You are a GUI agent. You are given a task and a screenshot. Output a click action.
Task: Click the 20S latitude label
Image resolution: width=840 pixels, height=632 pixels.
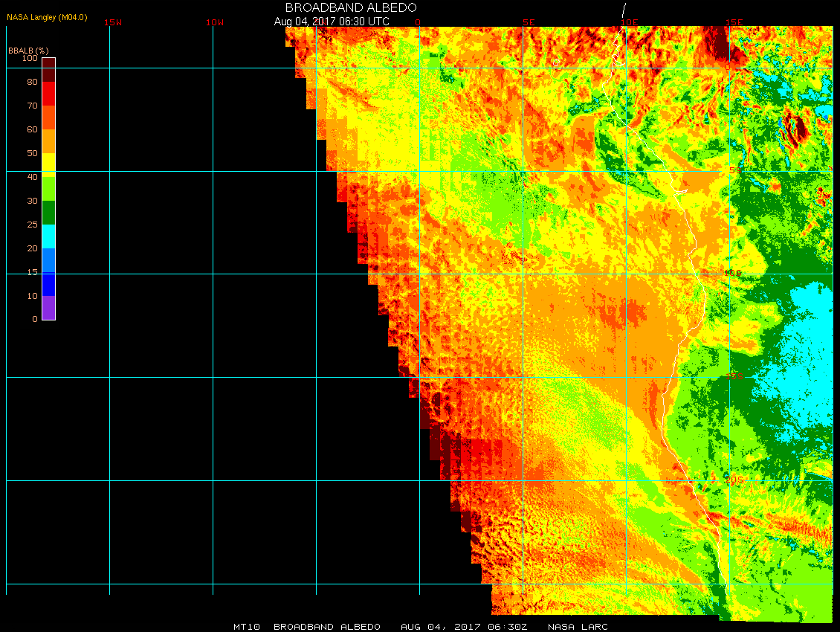click(734, 480)
